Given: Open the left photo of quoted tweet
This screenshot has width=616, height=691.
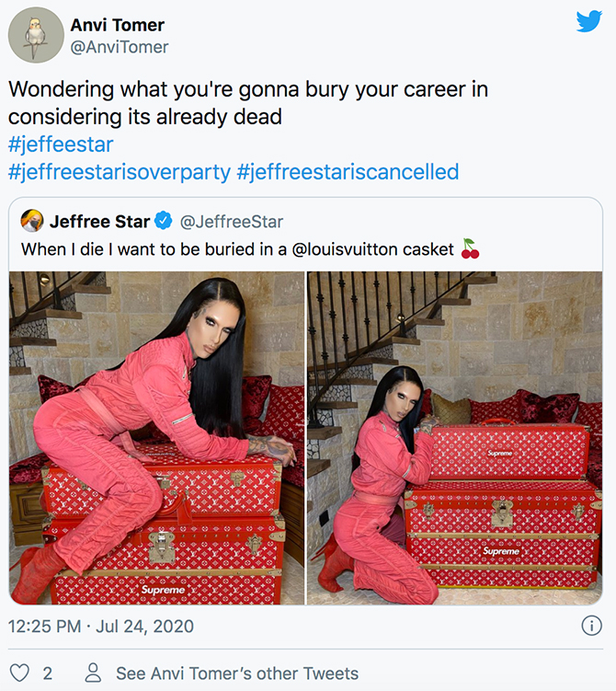Looking at the screenshot, I should pyautogui.click(x=156, y=438).
